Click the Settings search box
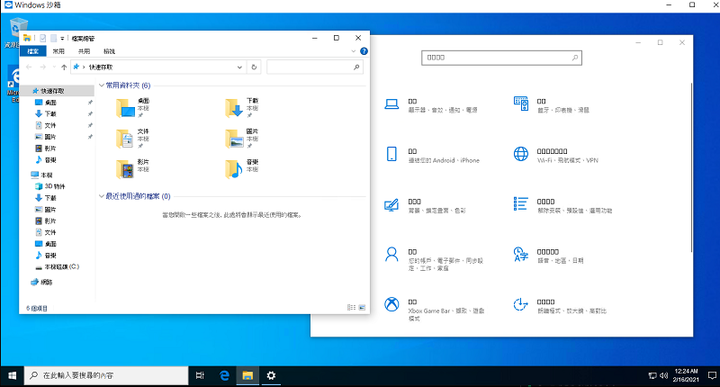The image size is (720, 387). point(501,58)
